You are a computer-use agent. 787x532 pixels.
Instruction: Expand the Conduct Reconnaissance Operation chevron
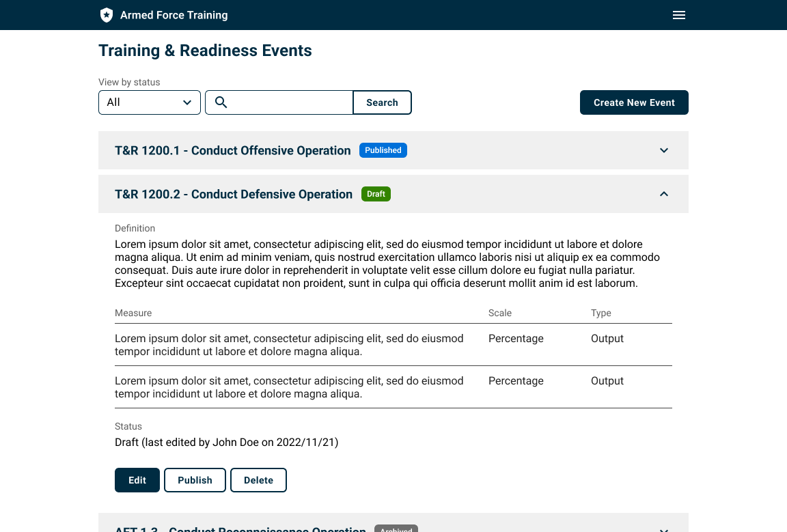click(x=663, y=529)
